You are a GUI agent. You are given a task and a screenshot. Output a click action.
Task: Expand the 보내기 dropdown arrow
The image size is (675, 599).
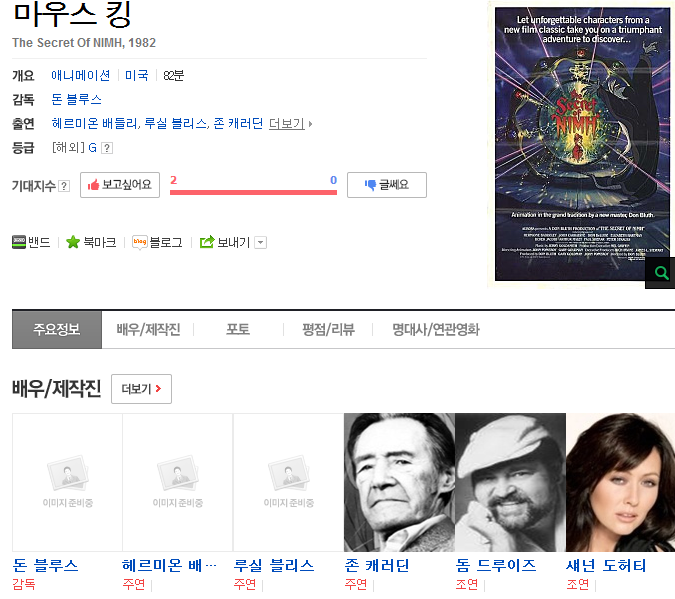pos(260,242)
